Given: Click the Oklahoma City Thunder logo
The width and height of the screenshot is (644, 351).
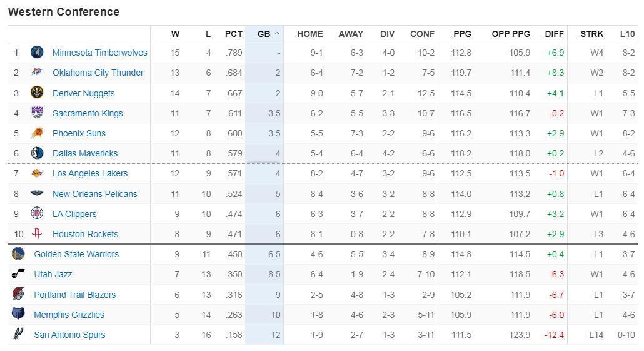Looking at the screenshot, I should (x=37, y=73).
